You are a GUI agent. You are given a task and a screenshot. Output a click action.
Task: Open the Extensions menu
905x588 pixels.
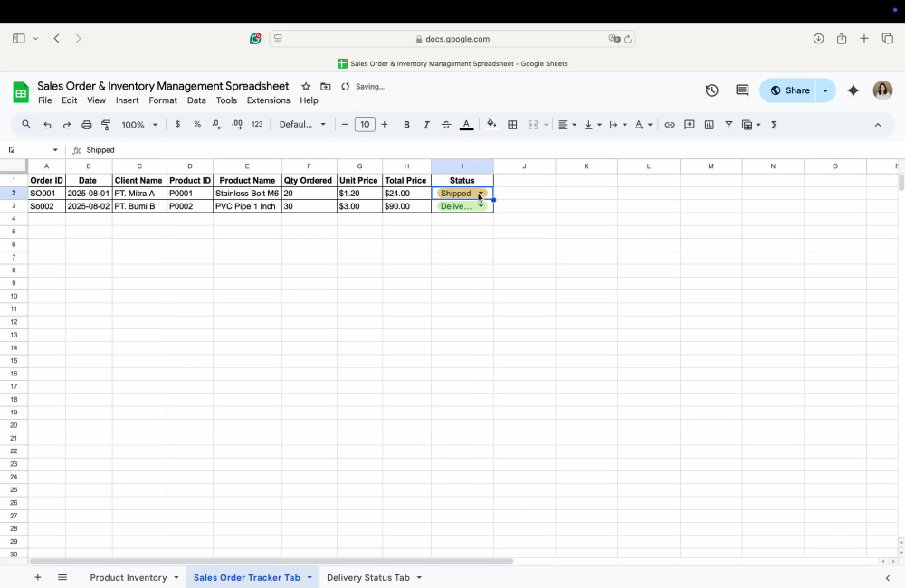click(269, 100)
